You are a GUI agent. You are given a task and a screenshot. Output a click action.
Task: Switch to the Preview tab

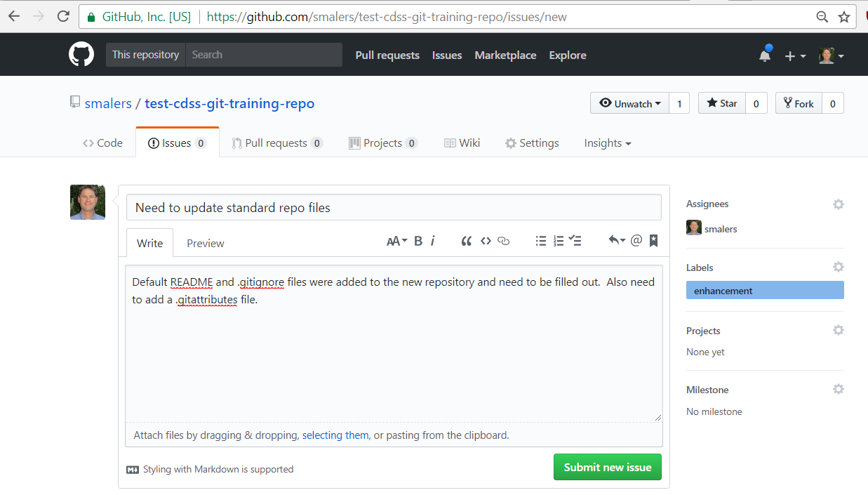[205, 243]
